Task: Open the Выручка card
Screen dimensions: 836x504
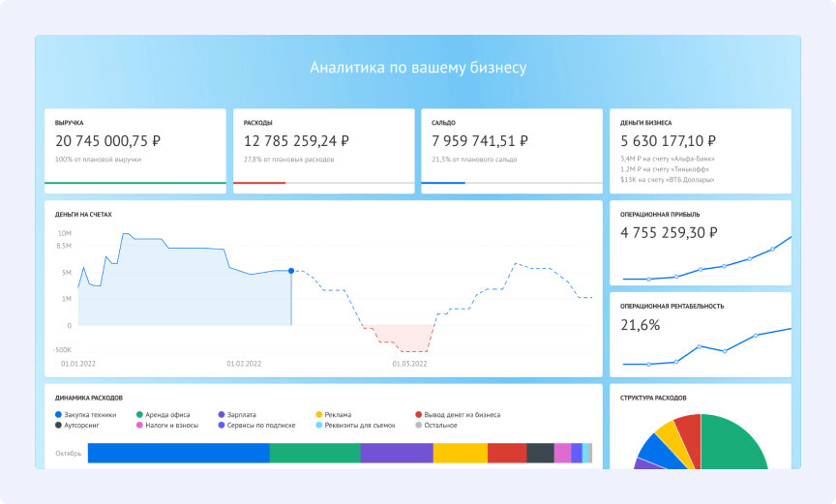Action: point(135,151)
